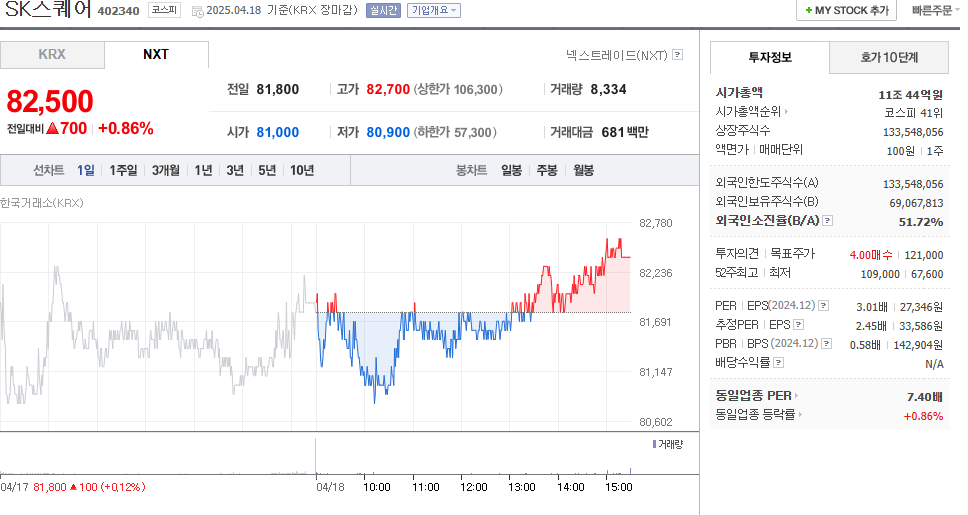Add stock via MY STOCK 추가 button
The width and height of the screenshot is (968, 515).
(846, 10)
